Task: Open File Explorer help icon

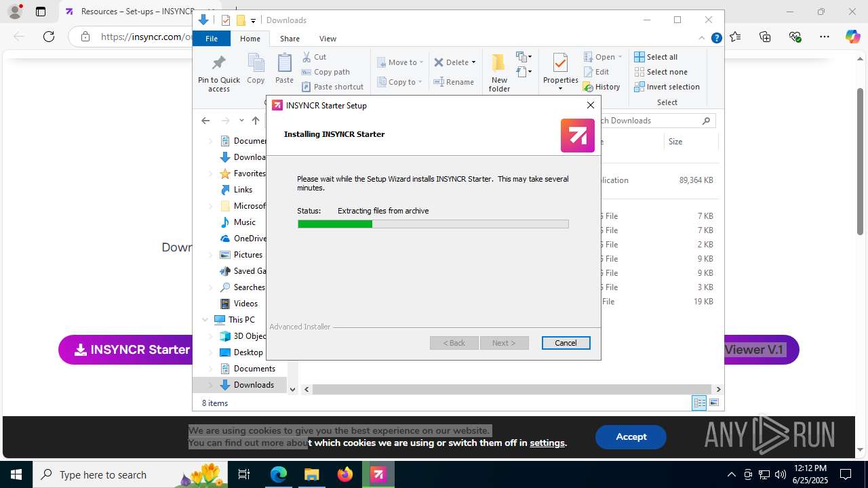Action: point(716,39)
